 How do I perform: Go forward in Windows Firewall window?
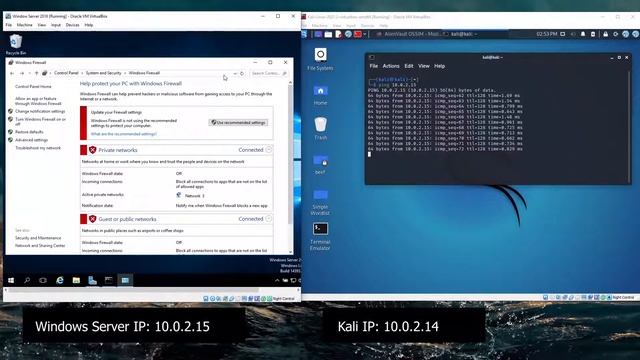click(22, 73)
